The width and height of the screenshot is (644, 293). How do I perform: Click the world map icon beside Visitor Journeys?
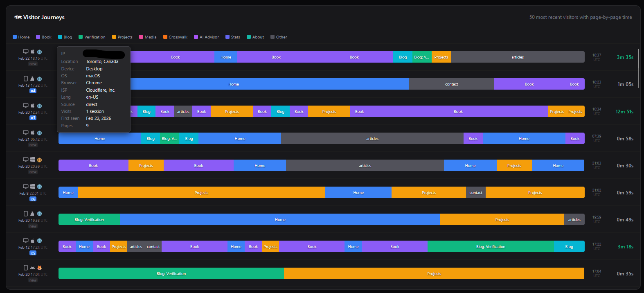coord(18,17)
